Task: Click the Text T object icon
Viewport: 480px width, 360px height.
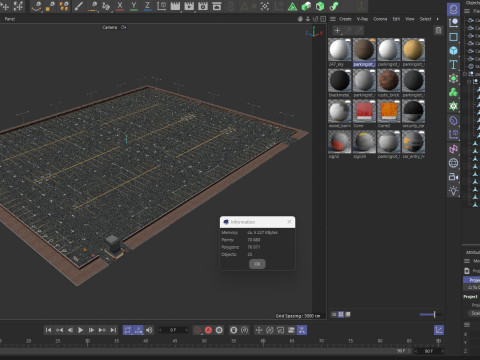Action: click(x=453, y=65)
